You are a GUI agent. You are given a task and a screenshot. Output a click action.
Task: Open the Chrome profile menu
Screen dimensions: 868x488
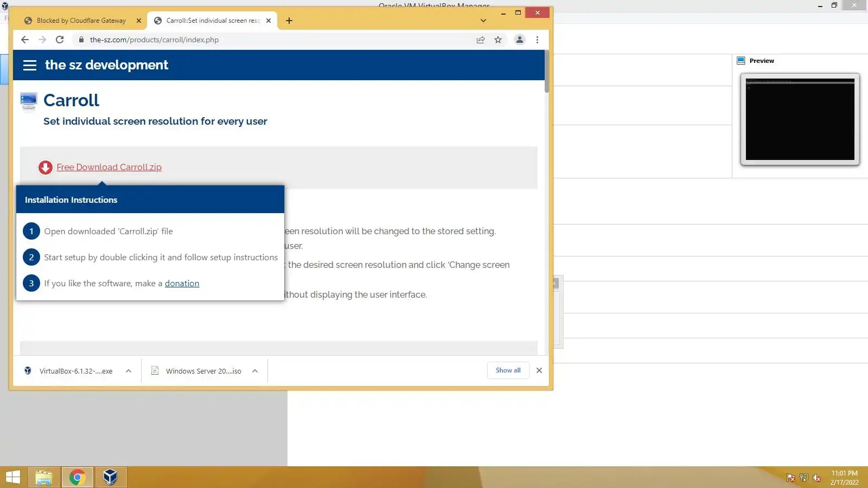520,40
